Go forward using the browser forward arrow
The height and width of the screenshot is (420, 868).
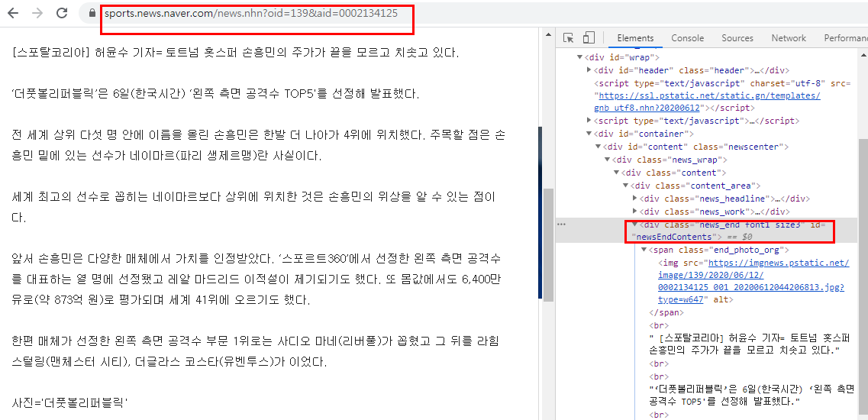pyautogui.click(x=37, y=13)
